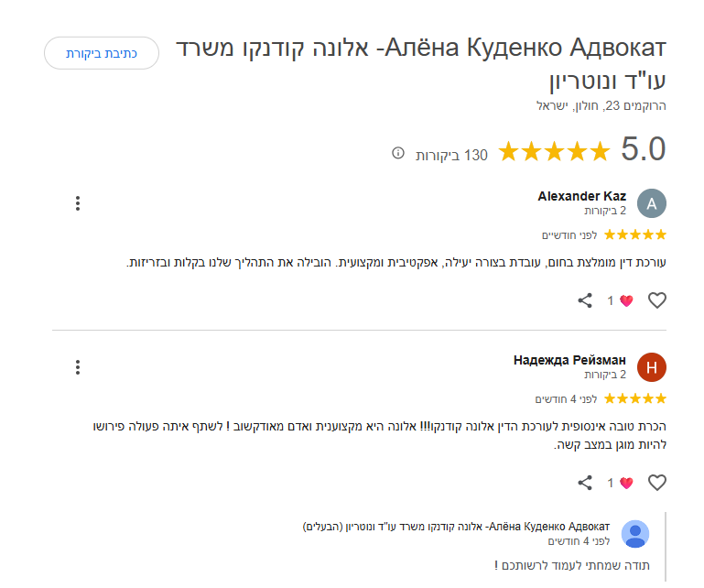Click the owner's blue avatar icon in the reply
The image size is (704, 588).
(635, 534)
